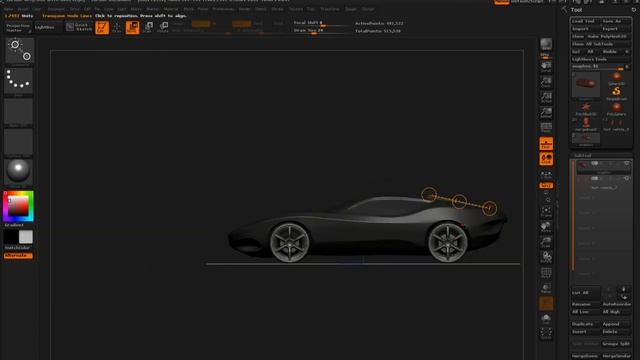Open the stroke type picker
The width and height of the screenshot is (640, 360).
[19, 80]
